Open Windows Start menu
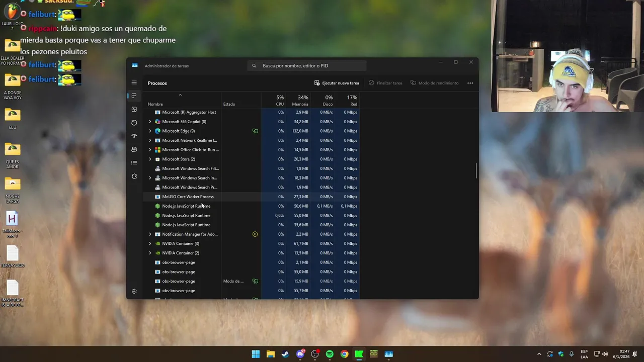This screenshot has height=362, width=644. [256, 354]
